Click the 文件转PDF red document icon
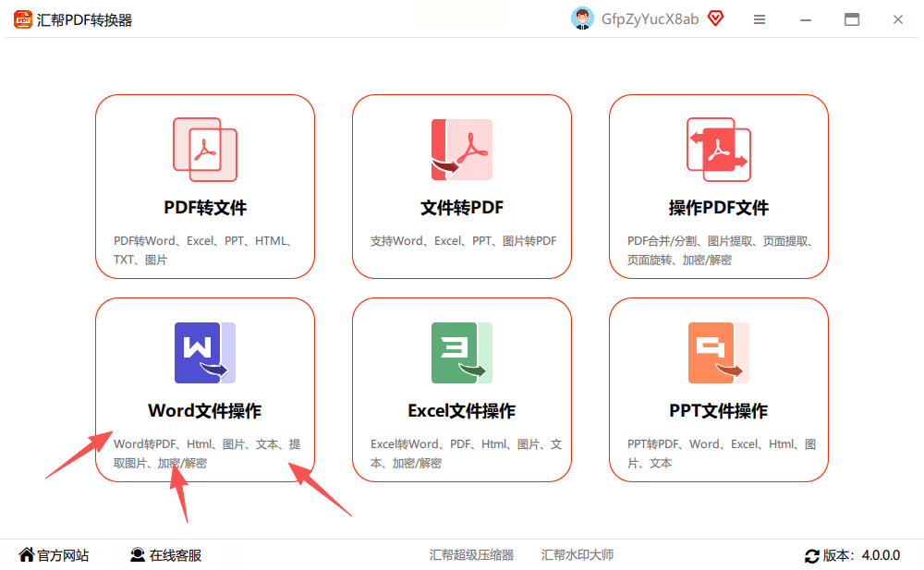This screenshot has height=570, width=924. click(461, 149)
